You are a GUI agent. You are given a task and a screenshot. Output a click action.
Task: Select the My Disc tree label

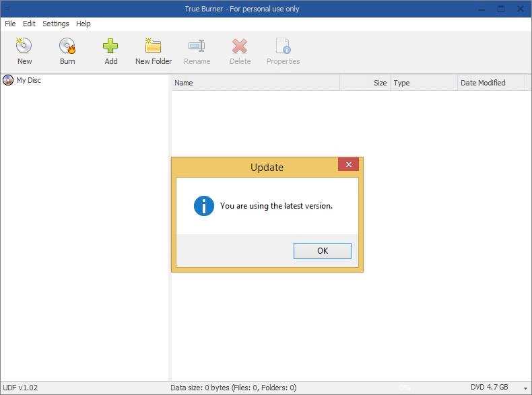(x=28, y=80)
